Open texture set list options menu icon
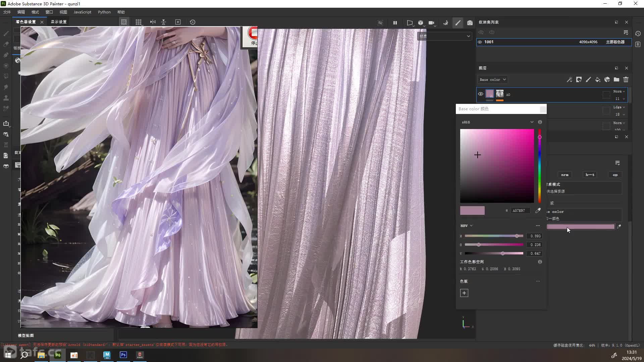The image size is (644, 362). tap(626, 33)
